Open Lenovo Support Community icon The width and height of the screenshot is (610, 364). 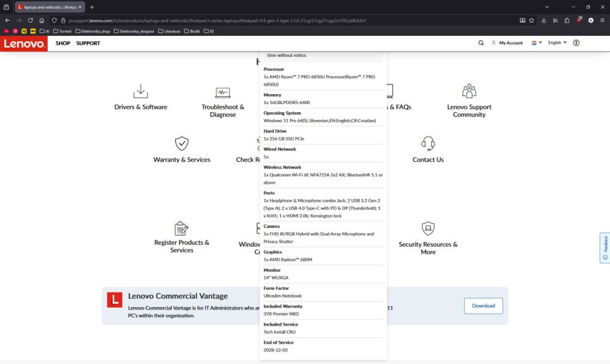click(x=469, y=90)
